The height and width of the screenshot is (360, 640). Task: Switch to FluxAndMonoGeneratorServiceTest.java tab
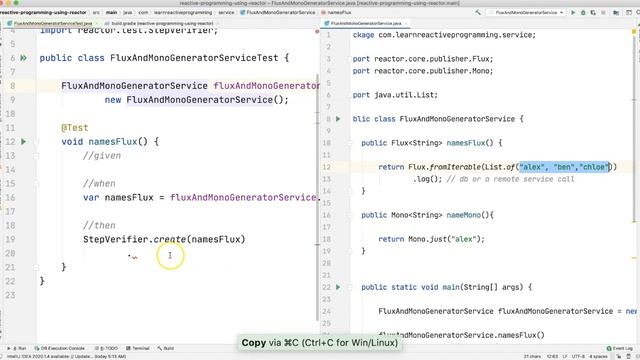pyautogui.click(x=52, y=24)
